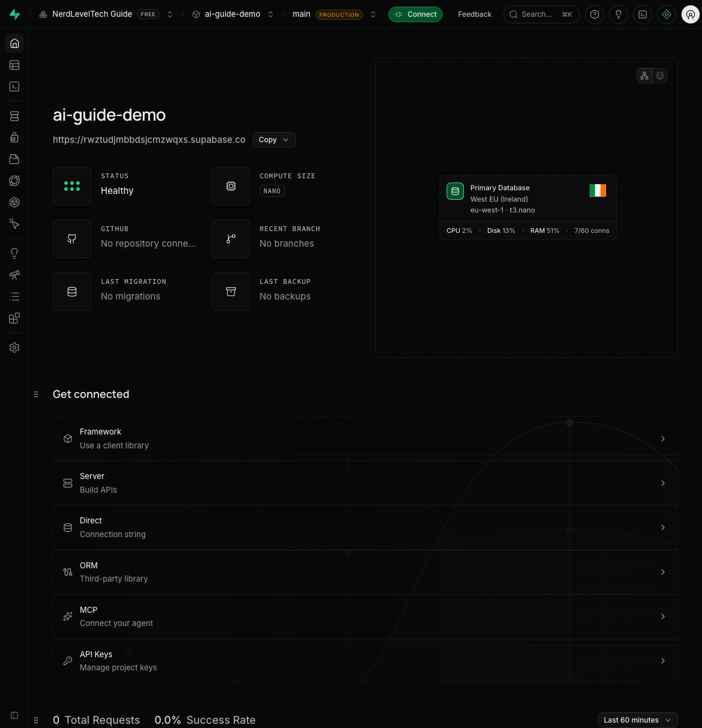Screen dimensions: 702x728
Task: Select MCP Connect your agent option
Action: [x=365, y=616]
